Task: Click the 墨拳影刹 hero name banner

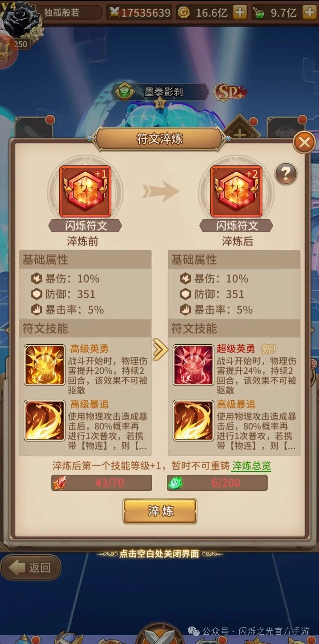Action: (161, 92)
